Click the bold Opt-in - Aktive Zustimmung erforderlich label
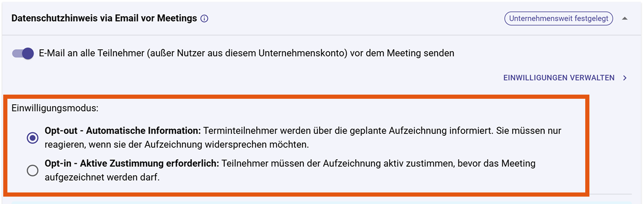This screenshot has height=204, width=644. click(131, 164)
